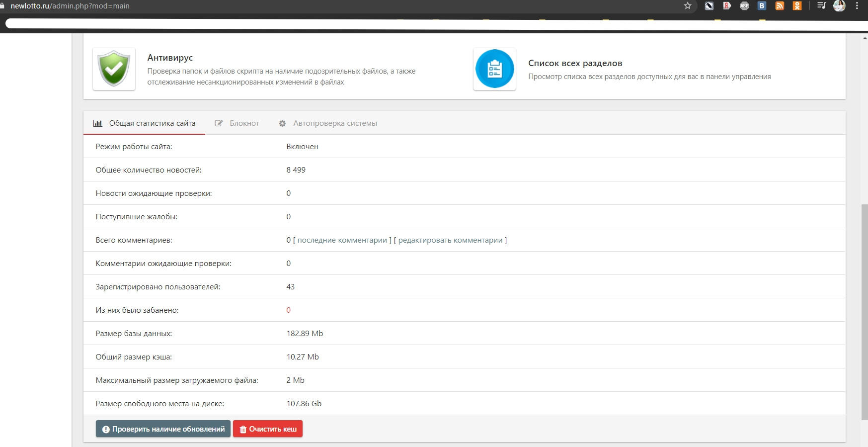Switch to the Блокнот tab
The image size is (868, 447).
pyautogui.click(x=237, y=123)
